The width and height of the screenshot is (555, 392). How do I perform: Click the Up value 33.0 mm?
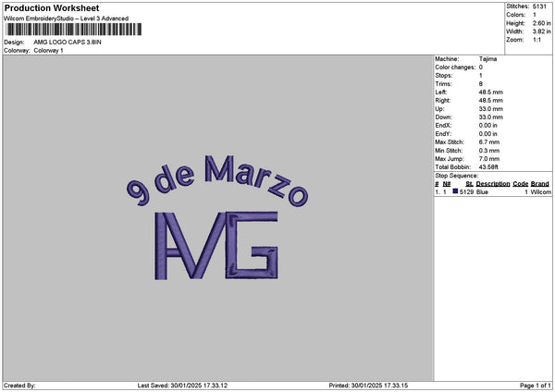pos(490,109)
